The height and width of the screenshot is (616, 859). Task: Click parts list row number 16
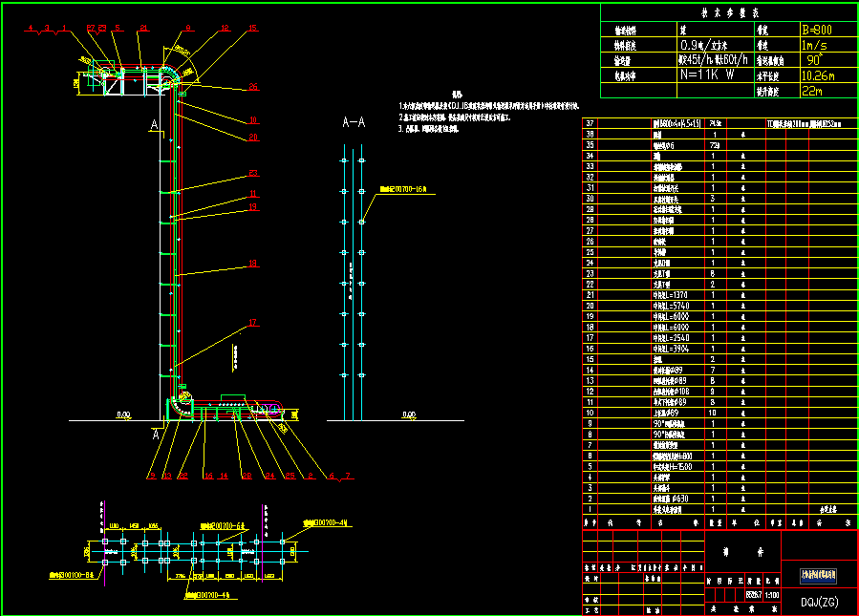click(590, 348)
